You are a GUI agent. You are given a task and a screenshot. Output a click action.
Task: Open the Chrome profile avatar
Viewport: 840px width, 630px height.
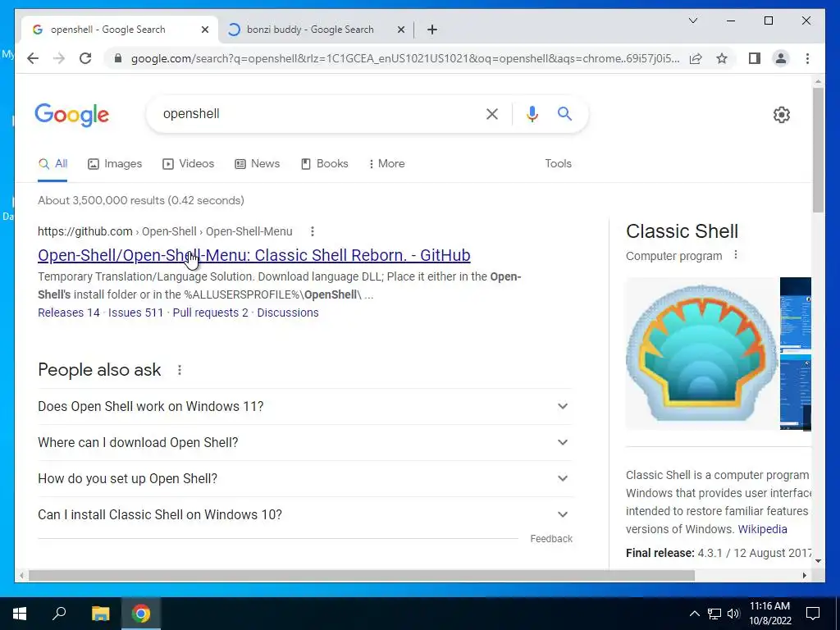click(781, 58)
